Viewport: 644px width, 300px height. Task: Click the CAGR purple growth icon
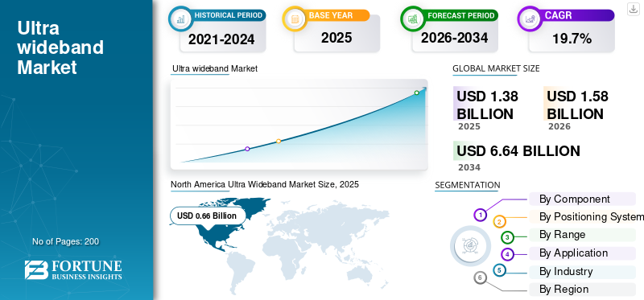pyautogui.click(x=530, y=18)
